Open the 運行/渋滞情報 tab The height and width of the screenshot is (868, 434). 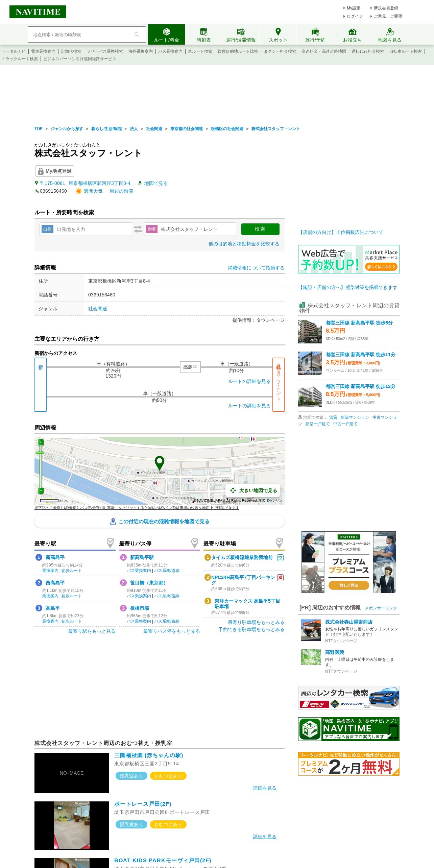241,34
